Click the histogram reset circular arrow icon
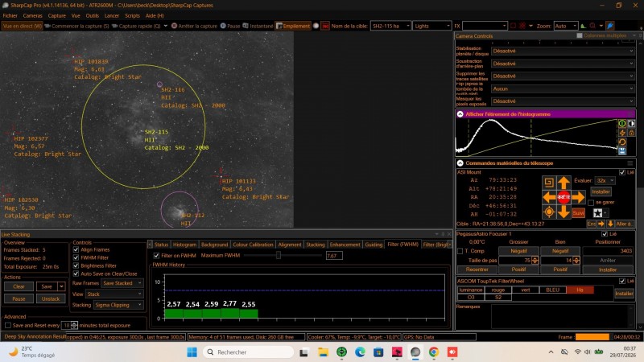 pos(622,142)
